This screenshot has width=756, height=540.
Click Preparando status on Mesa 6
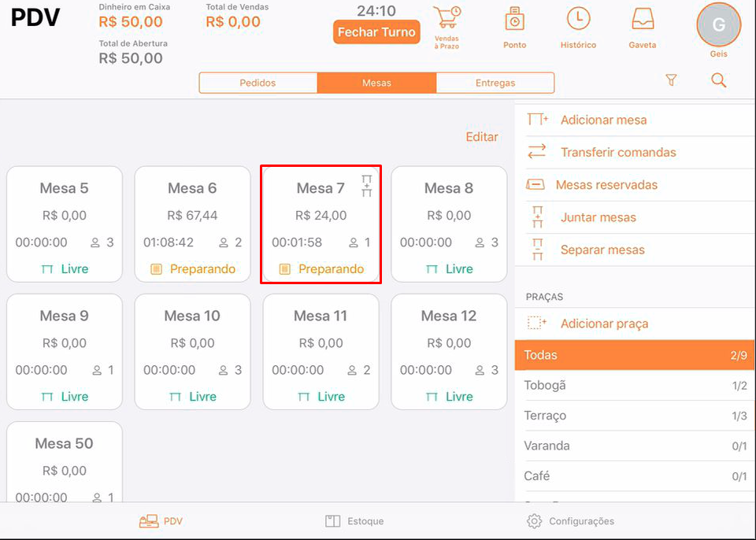193,268
